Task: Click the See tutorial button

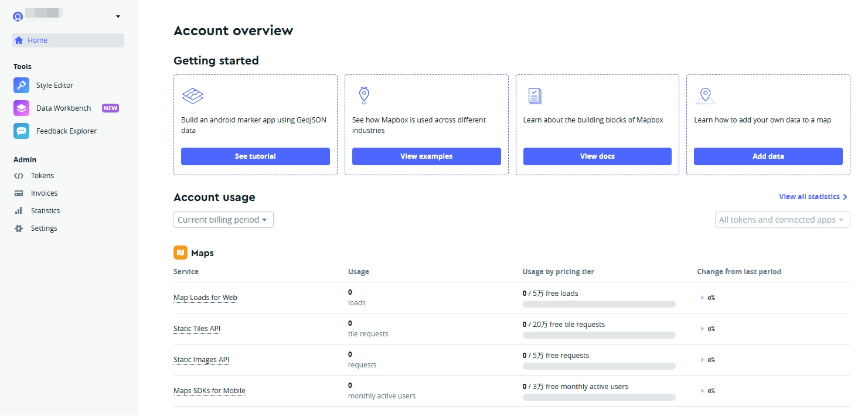Action: tap(256, 156)
